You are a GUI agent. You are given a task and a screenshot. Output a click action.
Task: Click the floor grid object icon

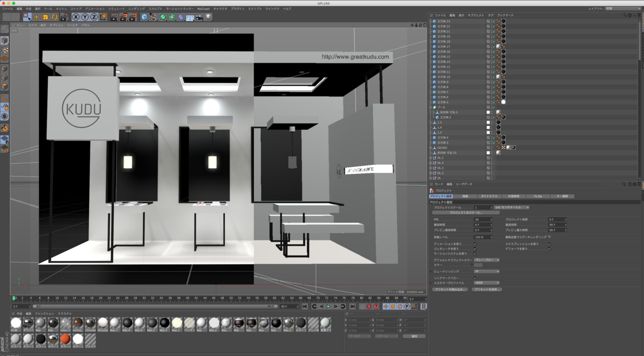190,17
